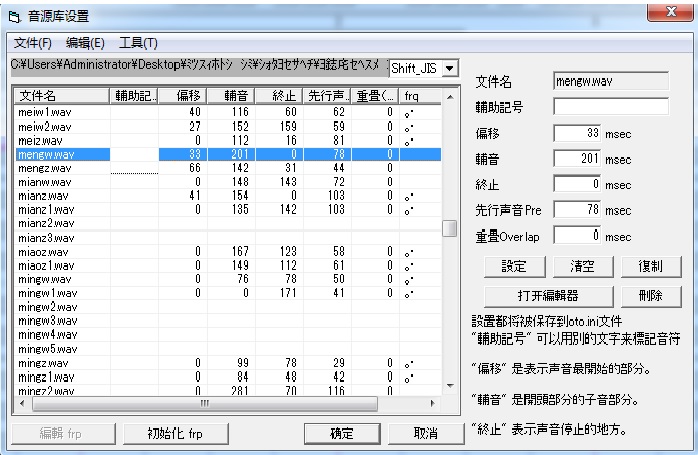This screenshot has height=455, width=698.
Task: Click the 終止 msec input field
Action: coord(577,184)
